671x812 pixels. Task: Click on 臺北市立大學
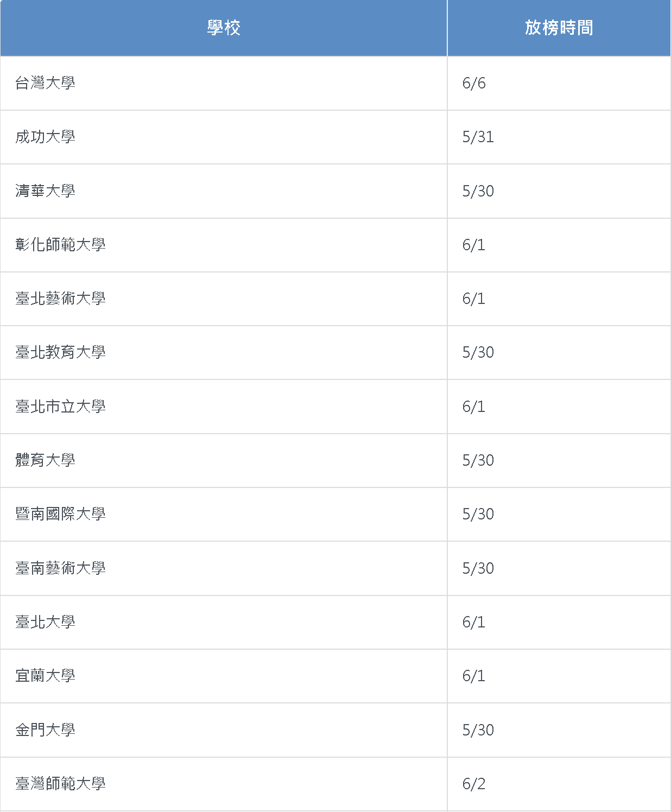[x=60, y=407]
